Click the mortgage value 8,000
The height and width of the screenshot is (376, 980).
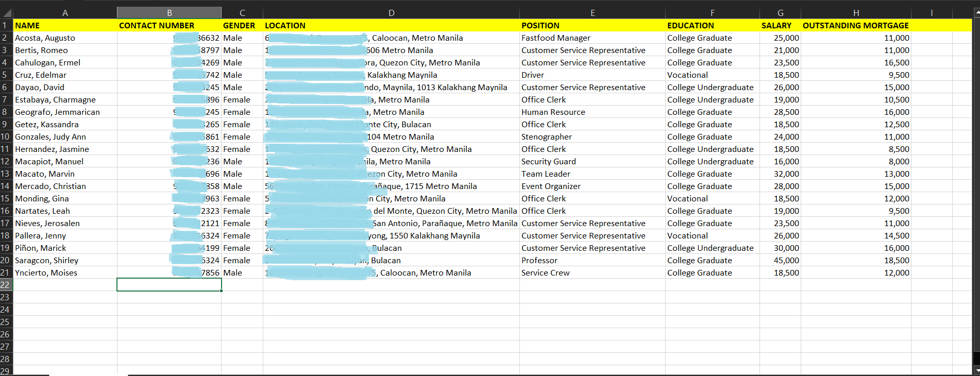(856, 161)
